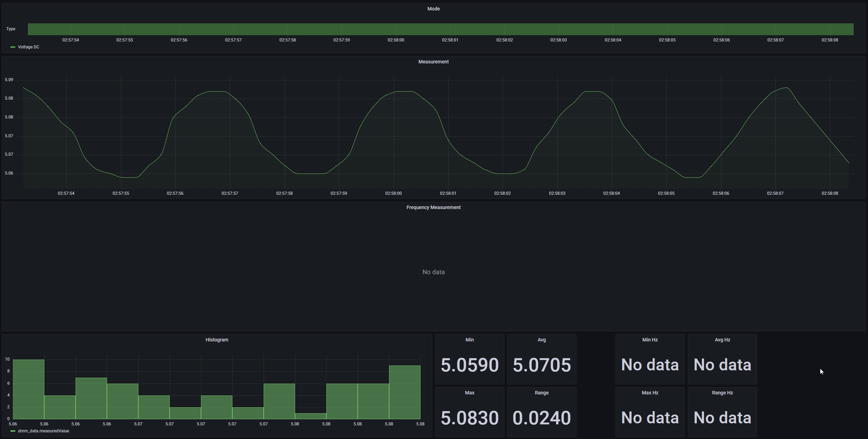This screenshot has width=868, height=439.
Task: Click the Max stat value 5.0830
Action: coord(469,418)
